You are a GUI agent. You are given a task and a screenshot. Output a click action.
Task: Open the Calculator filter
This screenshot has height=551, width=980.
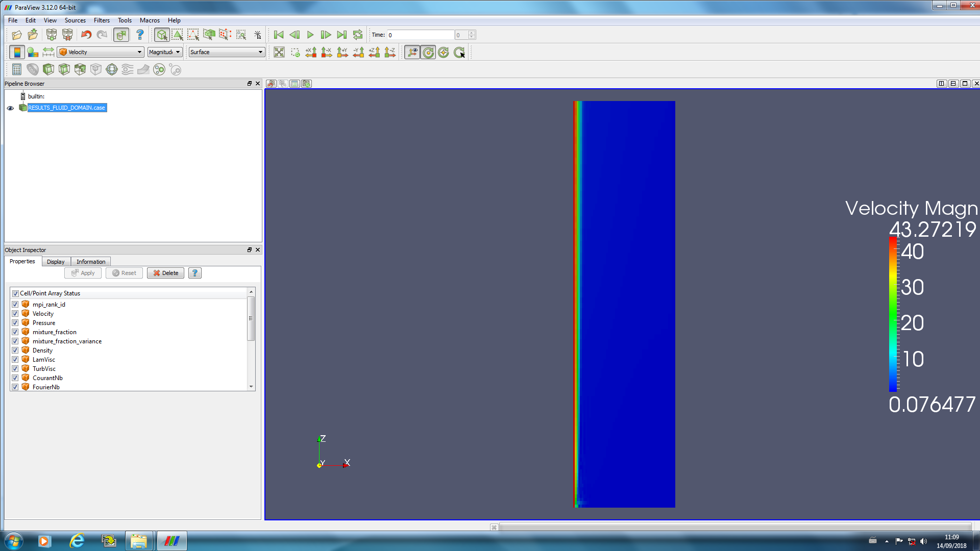[17, 69]
